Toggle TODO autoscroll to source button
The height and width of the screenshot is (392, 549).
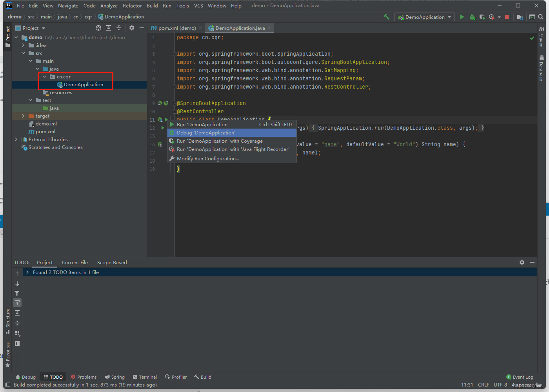pos(17,303)
